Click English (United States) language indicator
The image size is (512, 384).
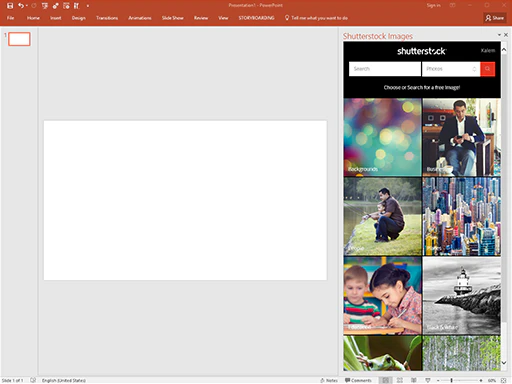[x=64, y=380]
